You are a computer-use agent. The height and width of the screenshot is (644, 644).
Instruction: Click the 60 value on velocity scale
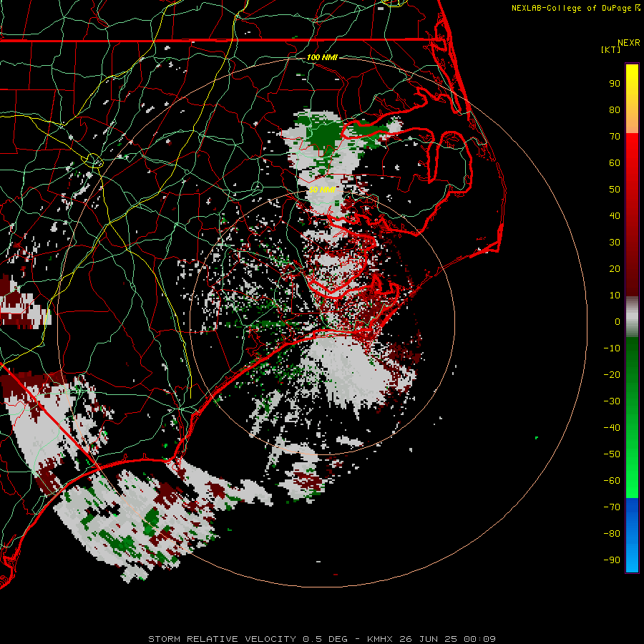(x=615, y=163)
